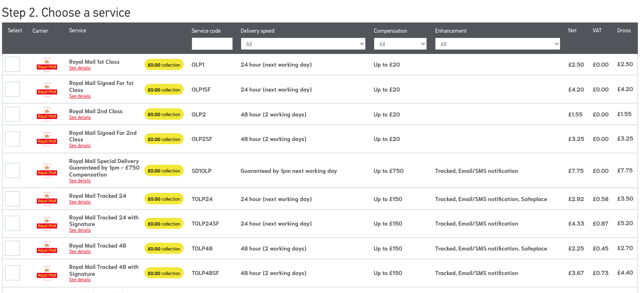Click Guaranteed by 1pm next working day text
The height and width of the screenshot is (293, 644).
pos(289,171)
